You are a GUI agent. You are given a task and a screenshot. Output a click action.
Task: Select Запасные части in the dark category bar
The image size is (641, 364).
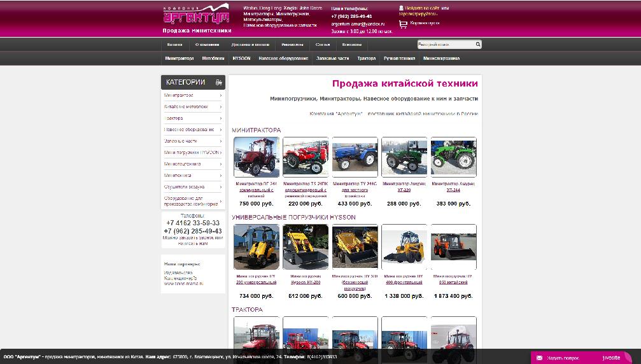tap(332, 59)
